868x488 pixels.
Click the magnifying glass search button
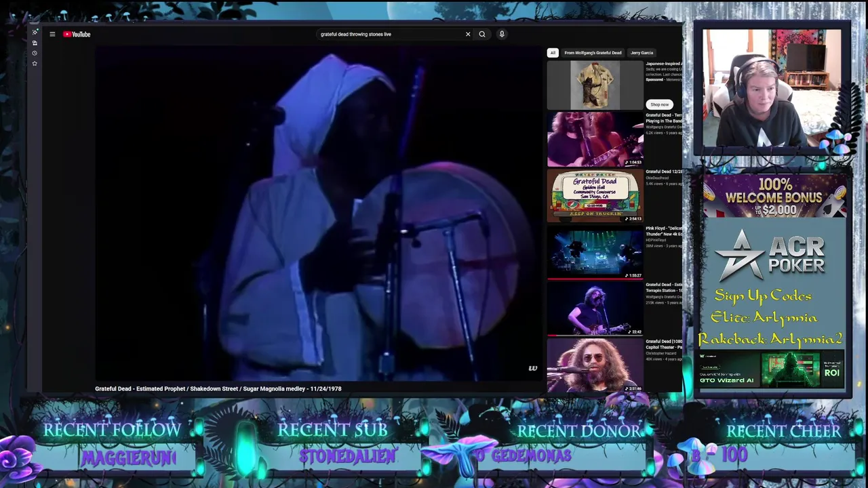[x=482, y=34]
